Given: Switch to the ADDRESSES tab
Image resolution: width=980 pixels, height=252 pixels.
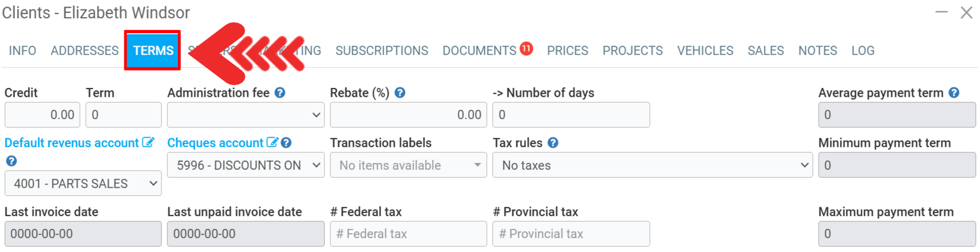Looking at the screenshot, I should pos(84,51).
